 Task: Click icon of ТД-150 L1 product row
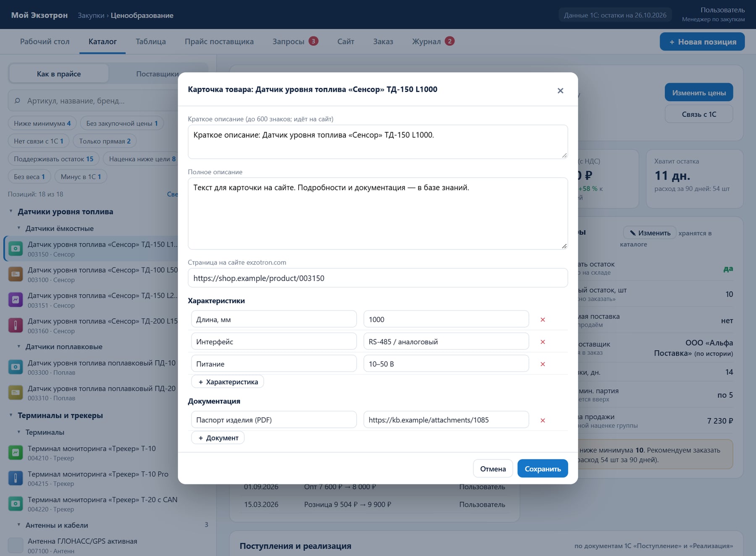click(x=16, y=249)
